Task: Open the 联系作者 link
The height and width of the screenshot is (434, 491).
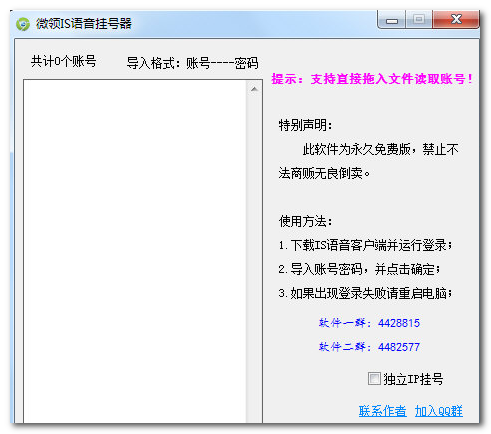Action: coord(382,411)
